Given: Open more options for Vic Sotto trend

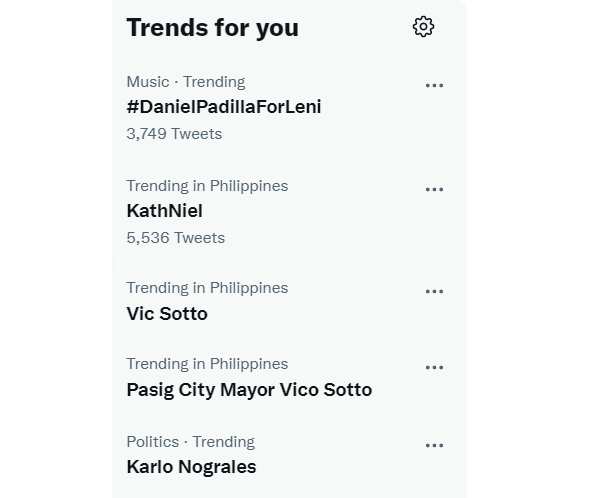Looking at the screenshot, I should pyautogui.click(x=434, y=291).
